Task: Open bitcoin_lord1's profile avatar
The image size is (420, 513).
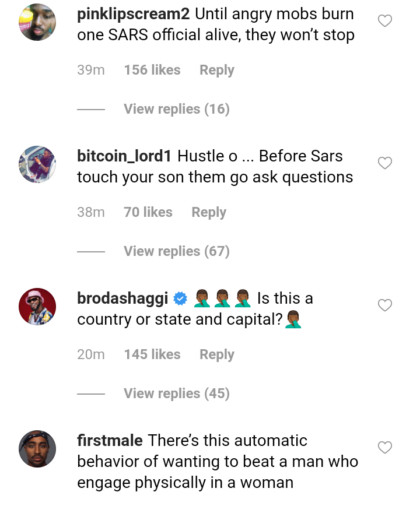Action: [37, 164]
